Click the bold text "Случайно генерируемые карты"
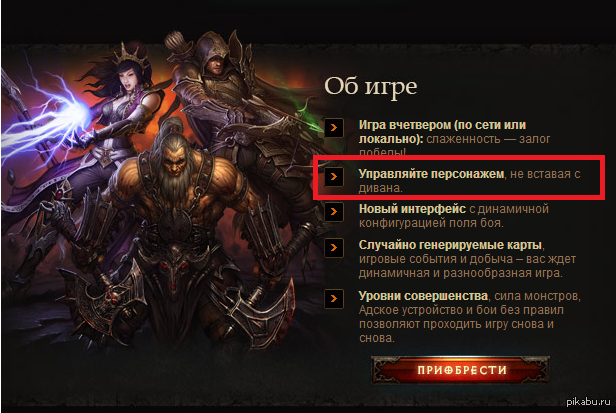Screen dimensions: 616x413 pos(450,245)
